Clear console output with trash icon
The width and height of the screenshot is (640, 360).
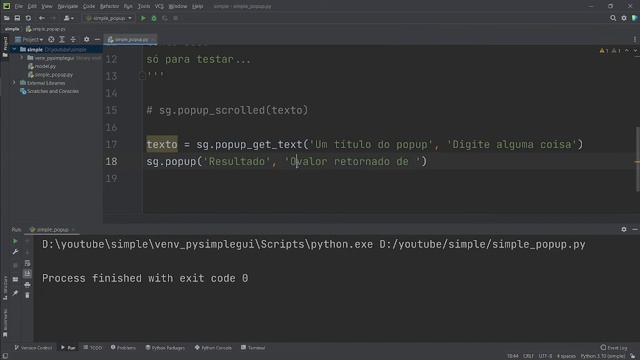tap(27, 295)
